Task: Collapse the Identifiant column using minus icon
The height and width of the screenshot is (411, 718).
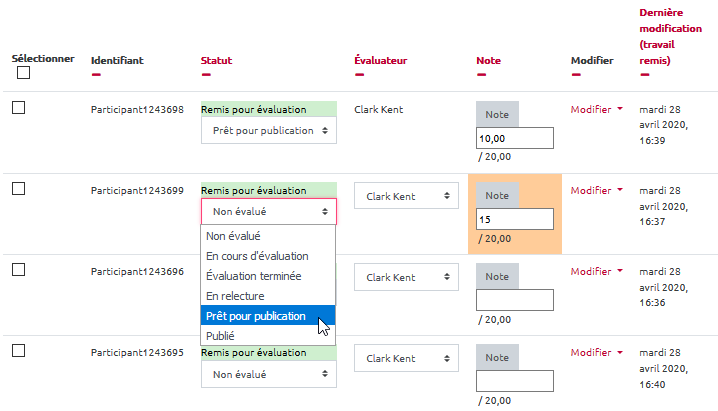Action: tap(96, 74)
